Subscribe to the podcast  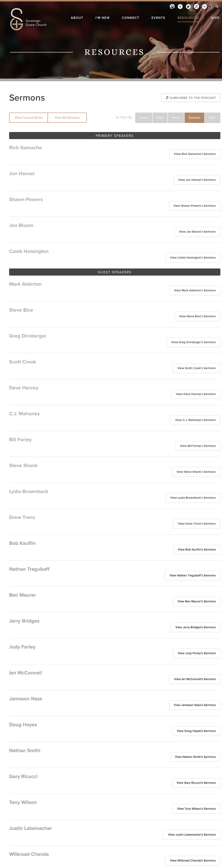[x=191, y=98]
